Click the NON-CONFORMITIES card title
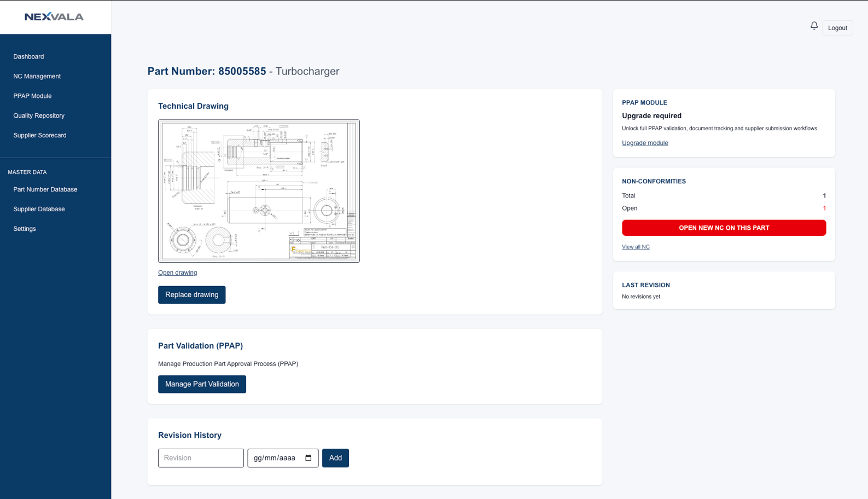This screenshot has width=868, height=499. pyautogui.click(x=654, y=181)
